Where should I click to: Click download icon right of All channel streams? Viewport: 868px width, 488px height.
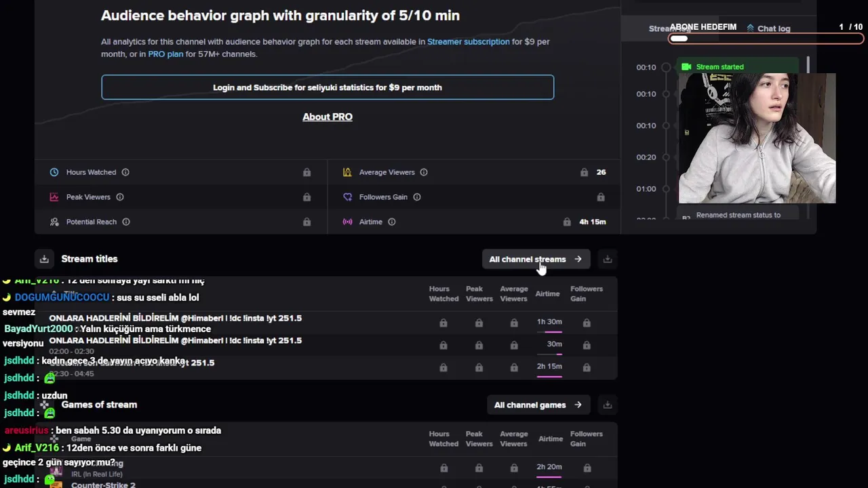[608, 259]
